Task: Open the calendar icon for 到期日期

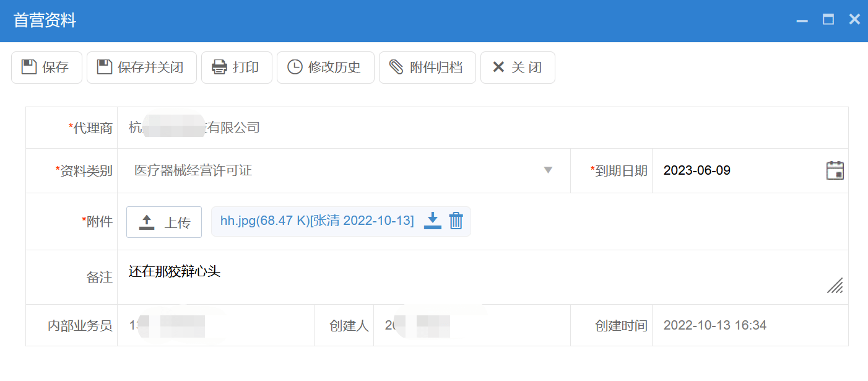Action: [835, 169]
